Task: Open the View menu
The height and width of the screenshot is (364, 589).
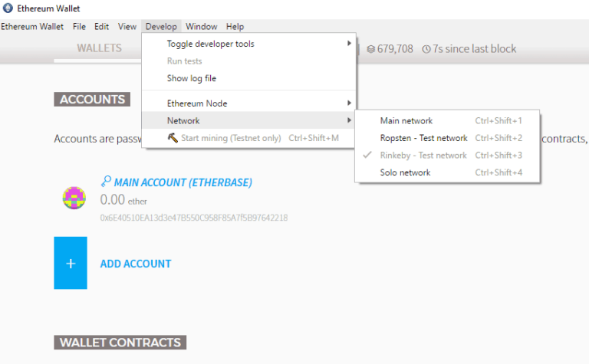Action: click(127, 27)
